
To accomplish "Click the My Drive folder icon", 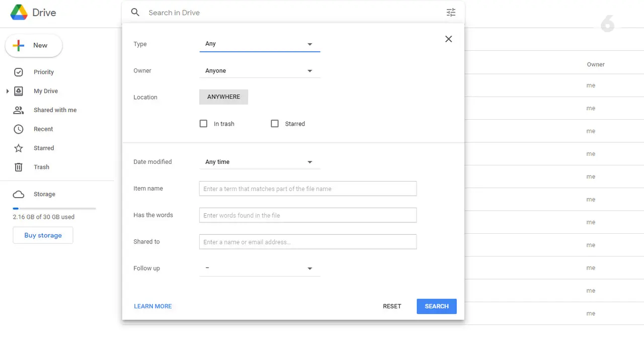I will coord(19,91).
